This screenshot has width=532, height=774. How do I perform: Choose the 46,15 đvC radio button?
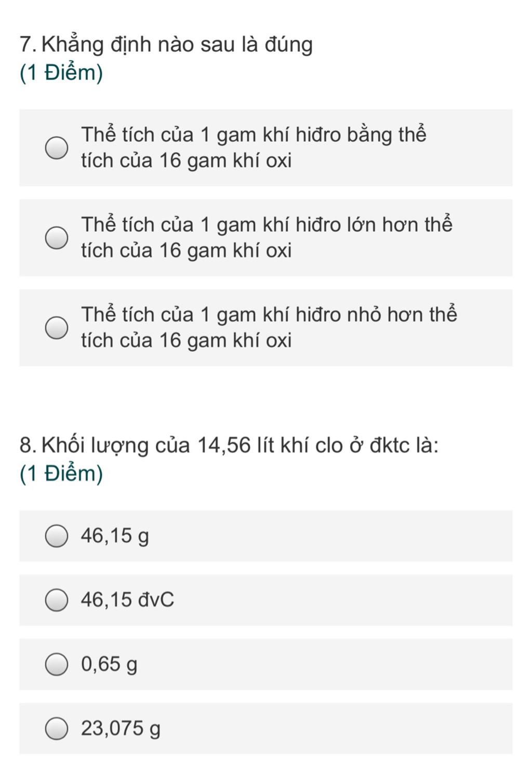[56, 600]
